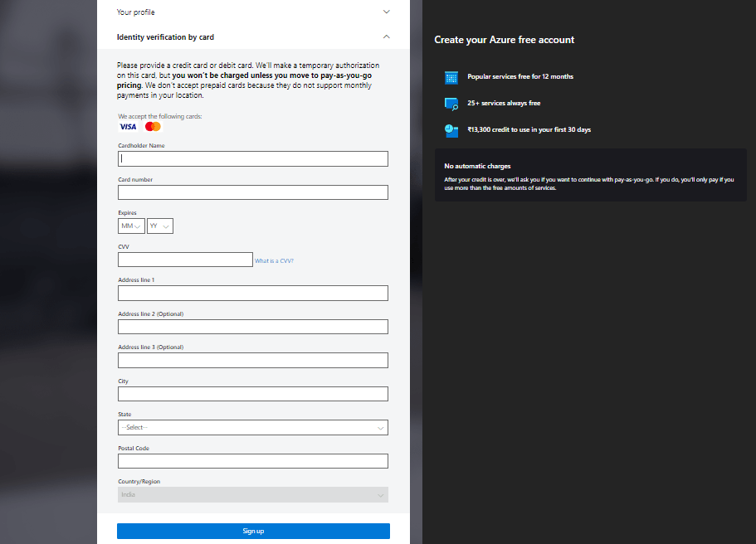Open the State select dropdown
The width and height of the screenshot is (756, 544).
point(252,427)
